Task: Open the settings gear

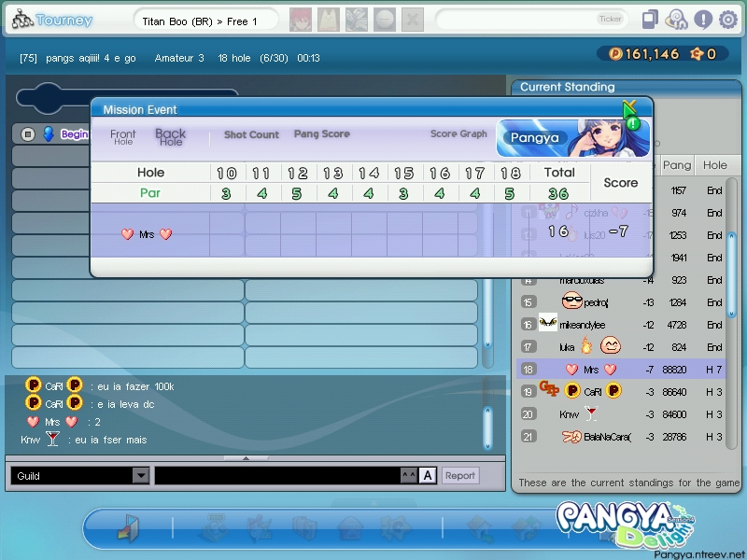Action: point(728,20)
